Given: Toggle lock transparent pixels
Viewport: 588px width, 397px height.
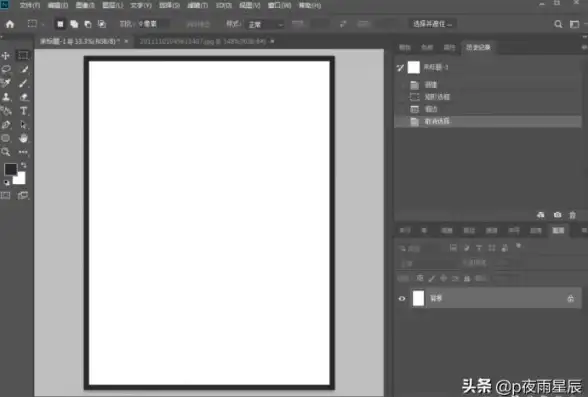Looking at the screenshot, I should [420, 278].
